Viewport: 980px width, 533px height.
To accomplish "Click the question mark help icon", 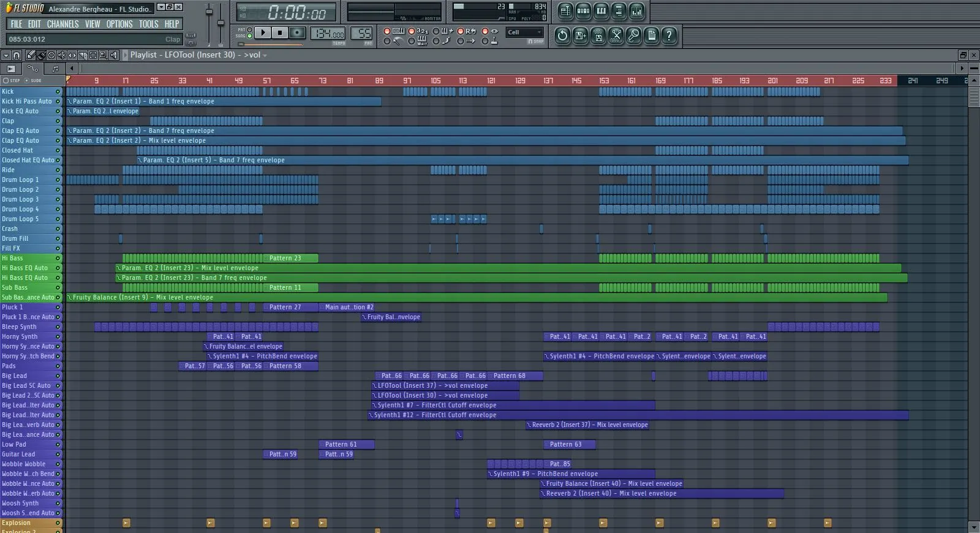I will (x=669, y=36).
